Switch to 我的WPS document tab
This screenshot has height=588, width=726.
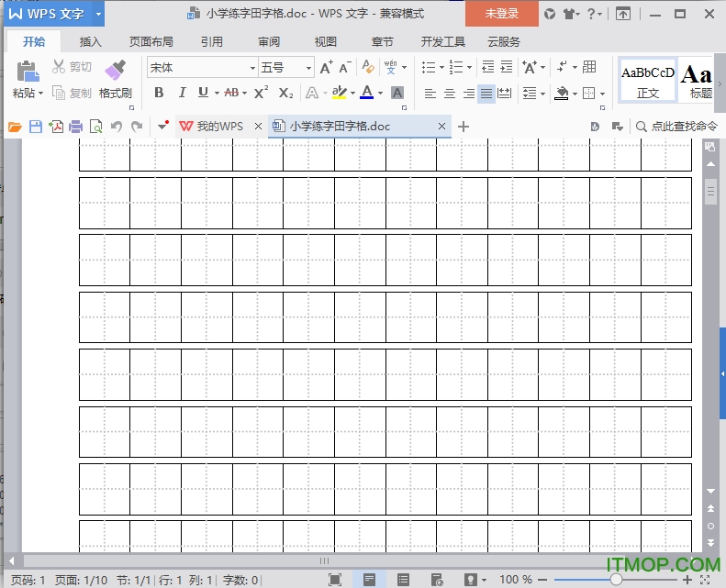(x=220, y=127)
